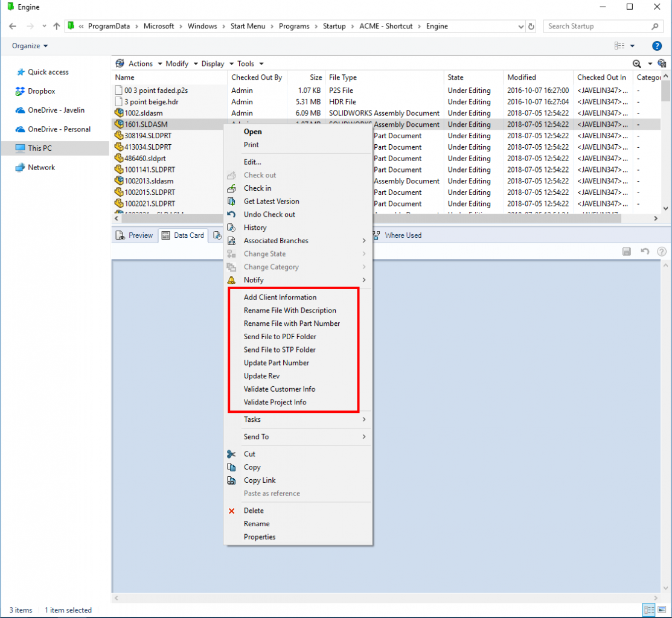Select the 1002.sldasm file row
The width and height of the screenshot is (672, 618).
click(386, 113)
